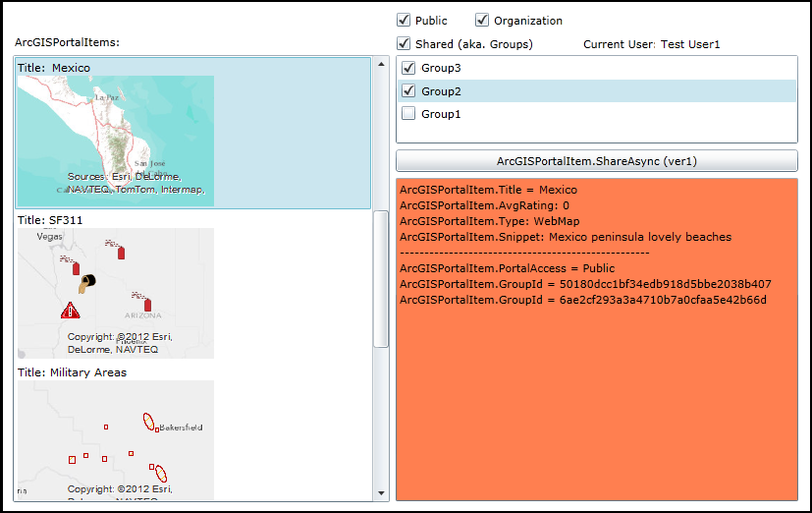812x513 pixels.
Task: Click the 'ArcGISPortalItems:' label
Action: 68,42
